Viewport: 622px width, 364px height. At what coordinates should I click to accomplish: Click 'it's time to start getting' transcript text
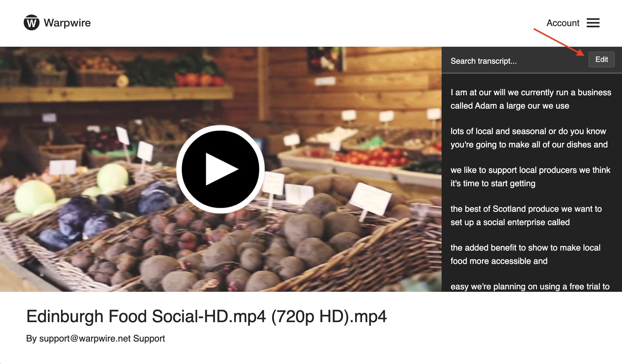(493, 184)
